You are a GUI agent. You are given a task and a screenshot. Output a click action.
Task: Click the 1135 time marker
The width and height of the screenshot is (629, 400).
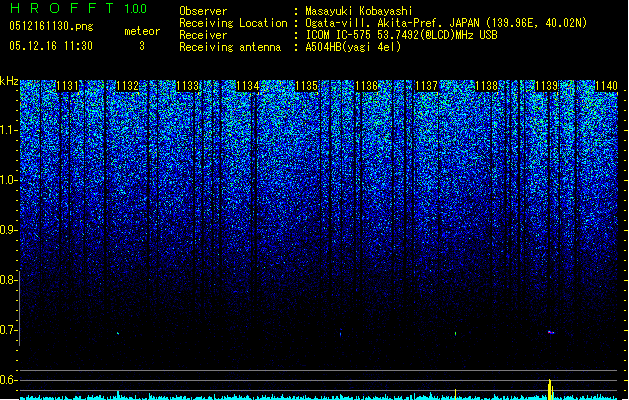click(x=307, y=86)
